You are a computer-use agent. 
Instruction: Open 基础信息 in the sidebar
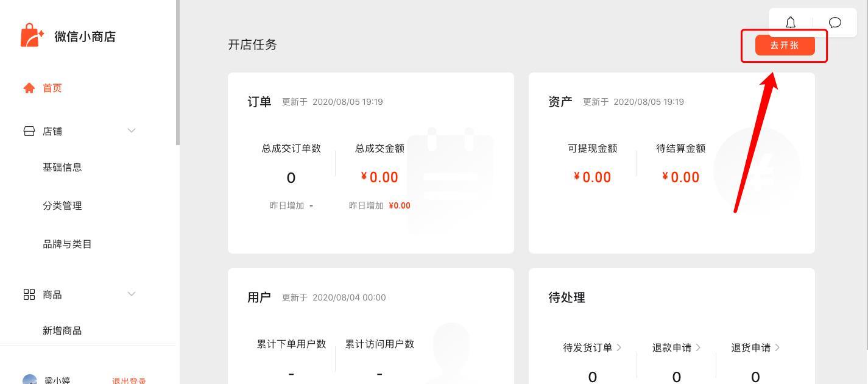62,167
